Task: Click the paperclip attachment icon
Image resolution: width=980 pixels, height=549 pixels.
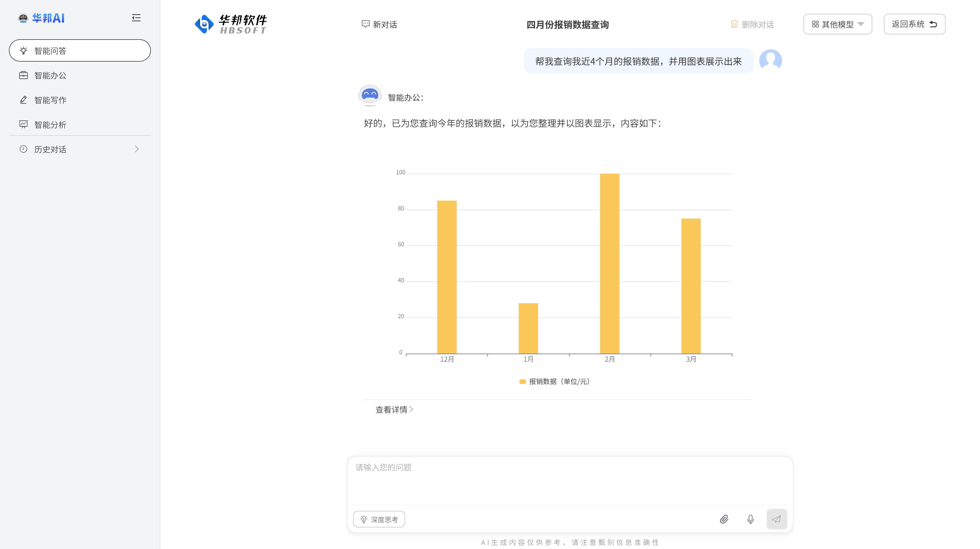Action: [724, 519]
